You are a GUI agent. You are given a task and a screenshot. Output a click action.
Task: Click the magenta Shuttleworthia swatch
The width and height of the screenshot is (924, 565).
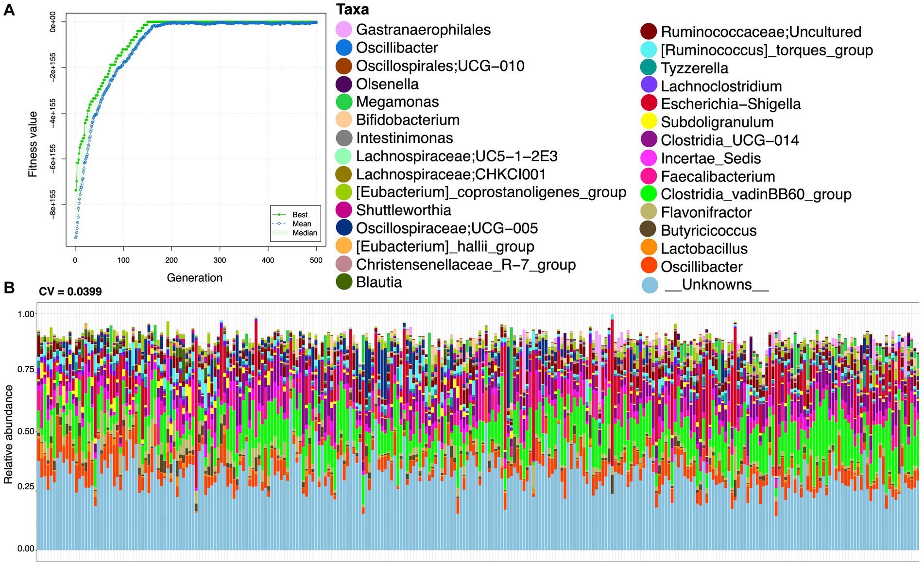tap(344, 210)
